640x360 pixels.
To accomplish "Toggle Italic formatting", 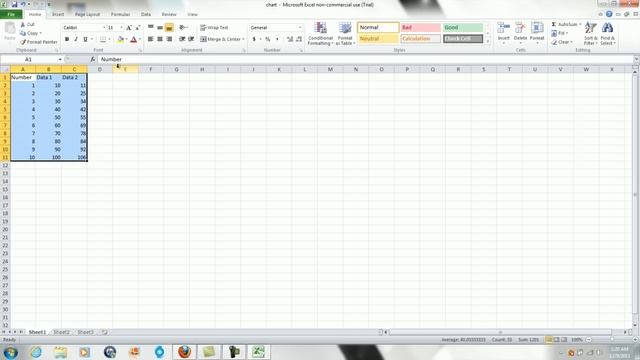I will 76,39.
